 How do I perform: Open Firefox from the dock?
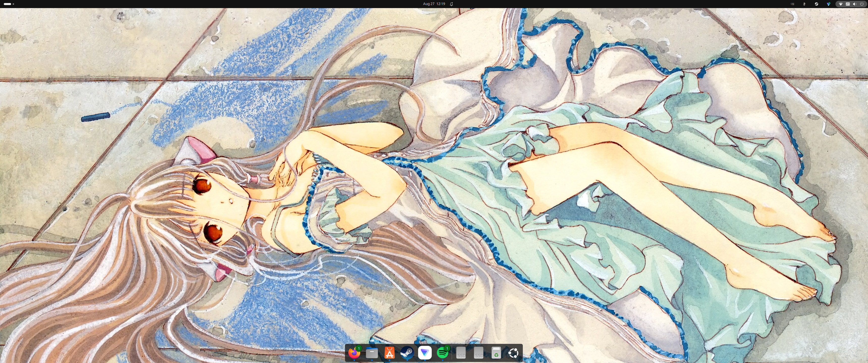pyautogui.click(x=354, y=353)
